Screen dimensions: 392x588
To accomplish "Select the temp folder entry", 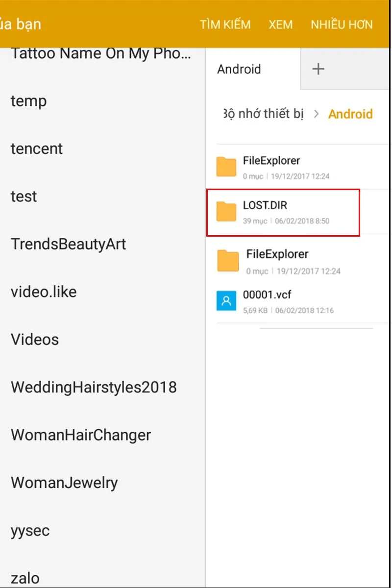I will coord(28,101).
